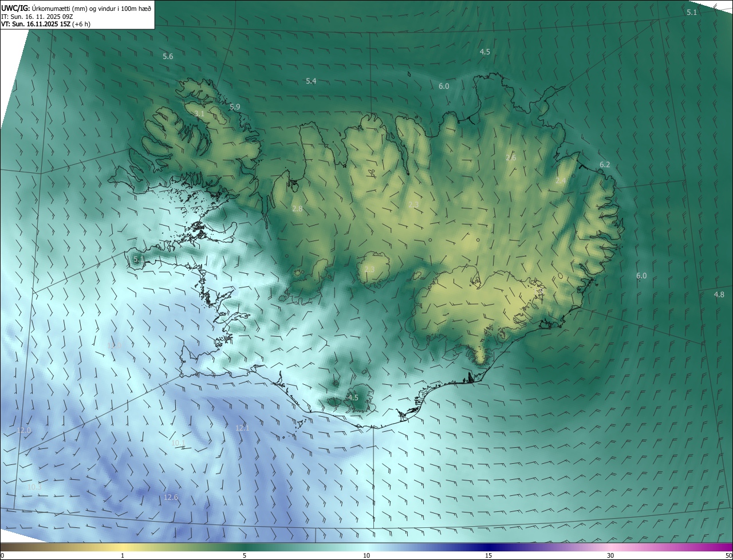The width and height of the screenshot is (733, 560).
Task: Click the 2.6 value label on the map
Action: click(x=511, y=157)
